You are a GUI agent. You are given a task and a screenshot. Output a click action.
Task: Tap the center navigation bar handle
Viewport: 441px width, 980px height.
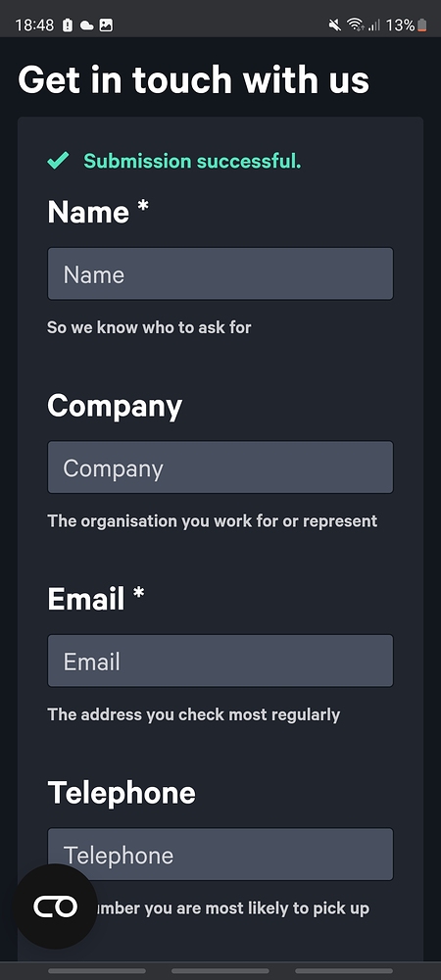point(220,970)
